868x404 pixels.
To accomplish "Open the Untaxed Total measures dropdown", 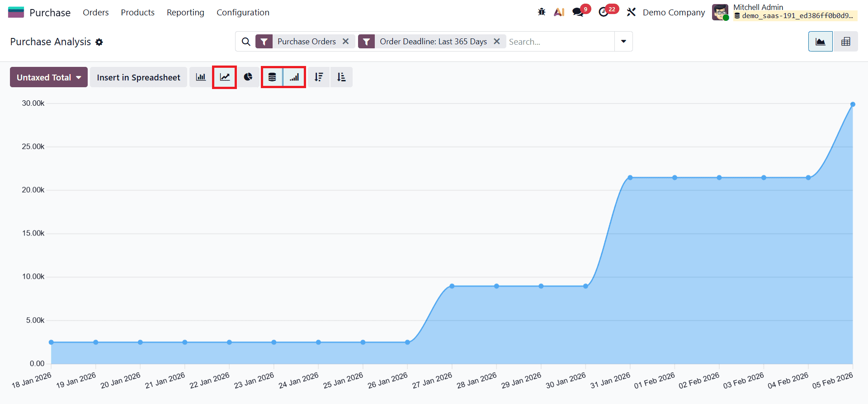I will 49,77.
